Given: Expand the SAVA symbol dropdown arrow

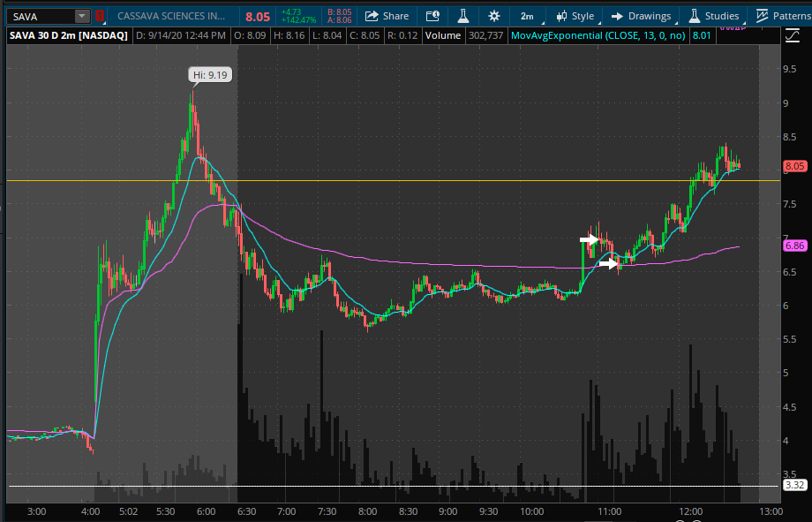Looking at the screenshot, I should (x=82, y=16).
